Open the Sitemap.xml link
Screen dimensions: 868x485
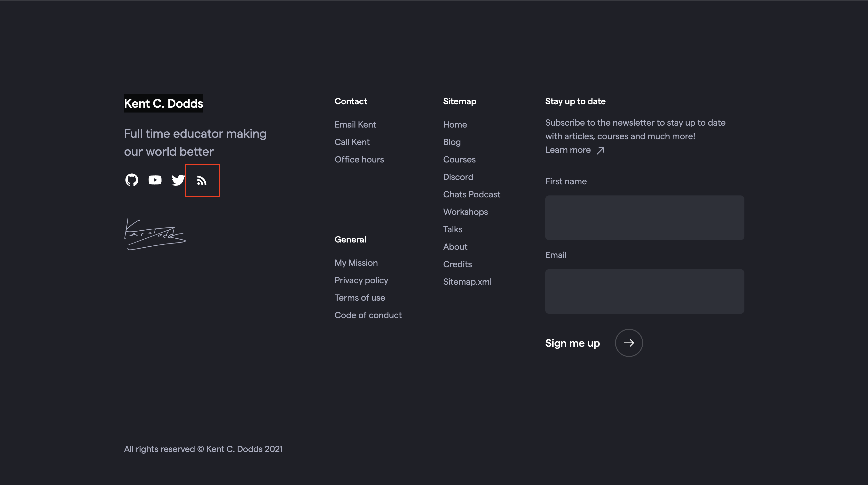click(x=467, y=282)
